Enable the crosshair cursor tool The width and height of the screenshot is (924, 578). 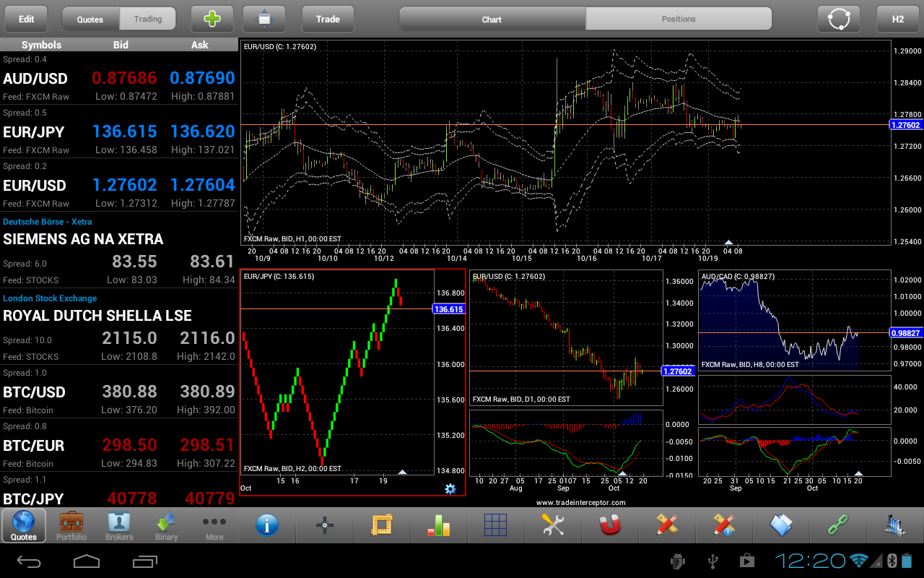325,525
